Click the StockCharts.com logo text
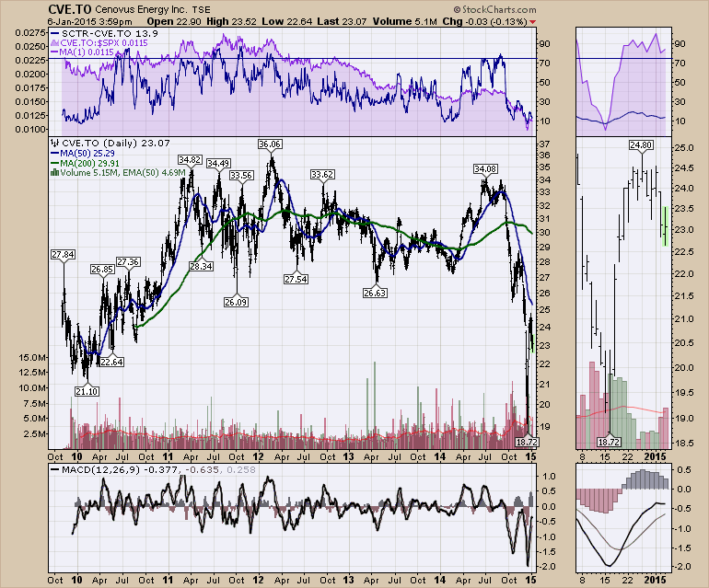This screenshot has width=709, height=588. click(494, 9)
